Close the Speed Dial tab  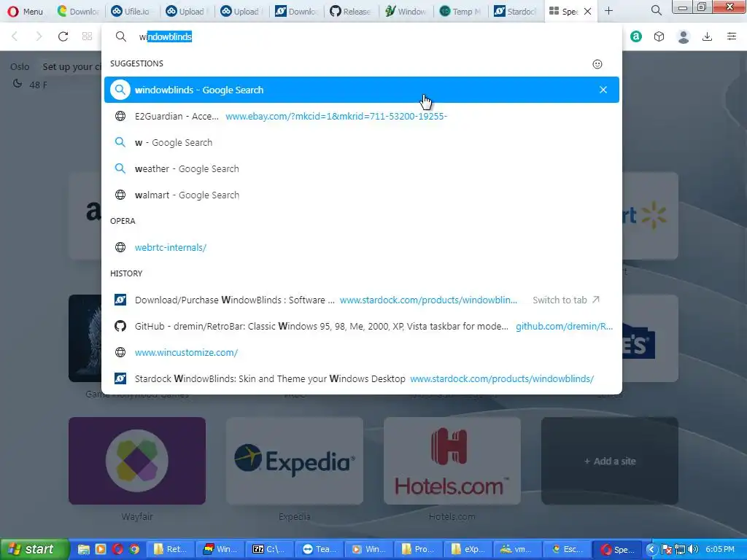587,12
